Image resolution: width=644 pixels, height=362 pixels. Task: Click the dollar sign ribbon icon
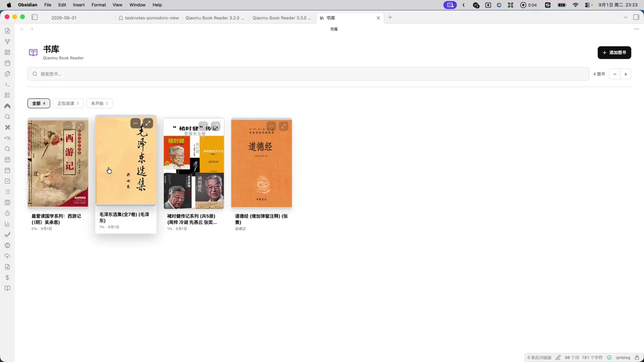tap(7, 278)
